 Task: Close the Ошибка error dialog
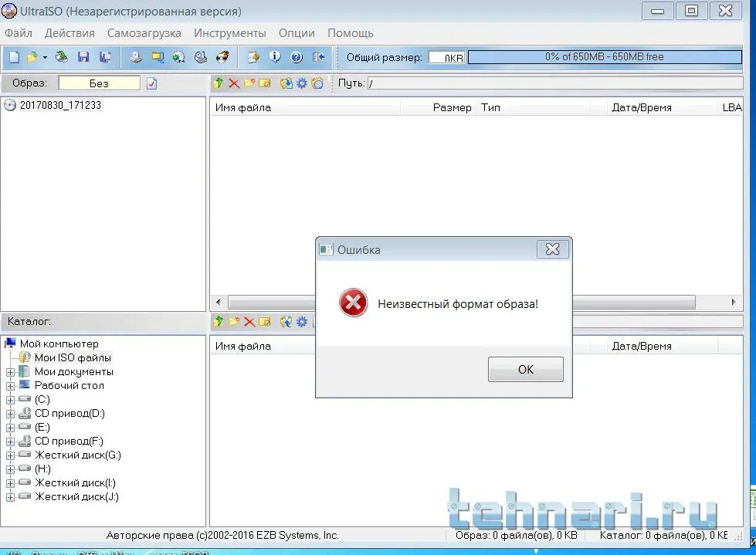553,249
